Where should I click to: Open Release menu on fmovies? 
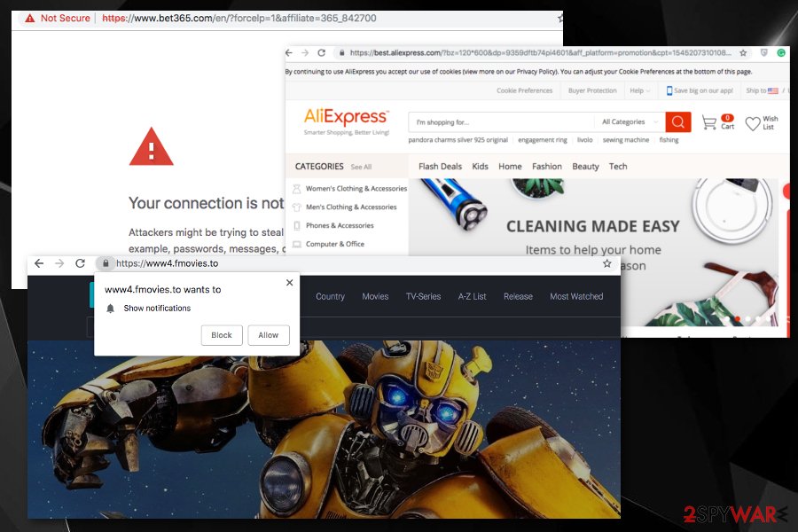pyautogui.click(x=518, y=296)
